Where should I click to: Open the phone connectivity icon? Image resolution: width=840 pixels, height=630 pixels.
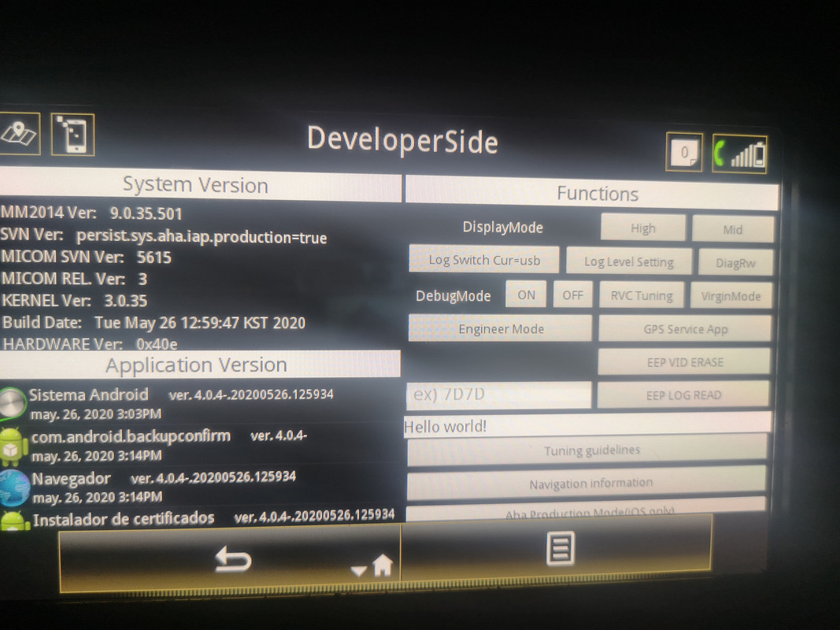click(x=73, y=135)
